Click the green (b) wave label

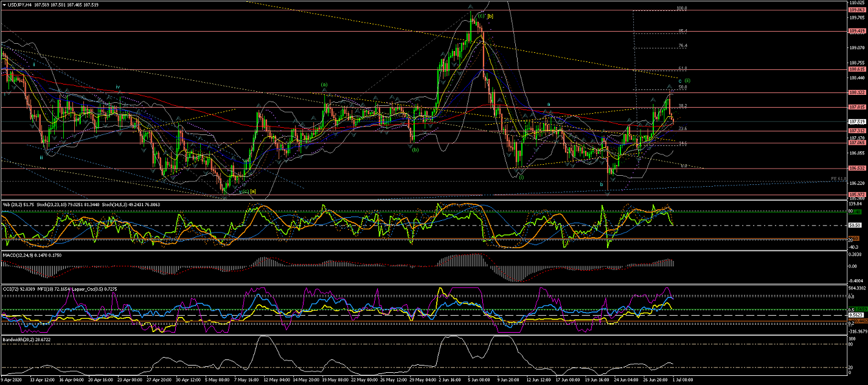(415, 149)
